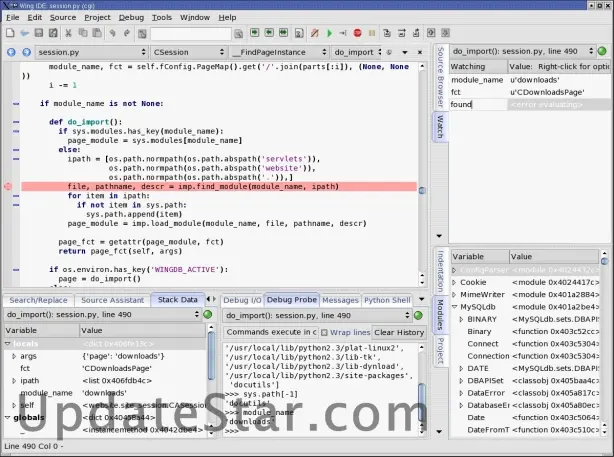Cut selection with the scissors icon
The height and width of the screenshot is (457, 614).
(68, 33)
